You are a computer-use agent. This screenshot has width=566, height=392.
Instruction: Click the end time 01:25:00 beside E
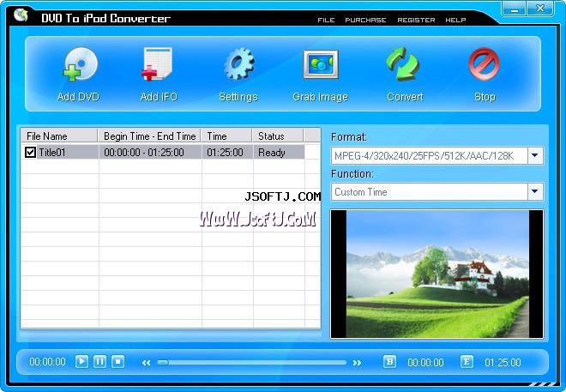[503, 362]
